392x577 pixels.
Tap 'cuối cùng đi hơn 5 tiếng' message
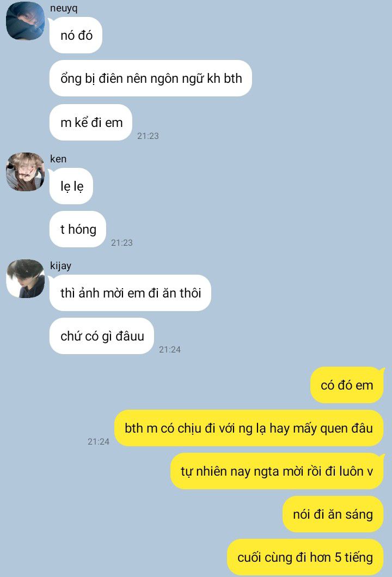pos(305,557)
